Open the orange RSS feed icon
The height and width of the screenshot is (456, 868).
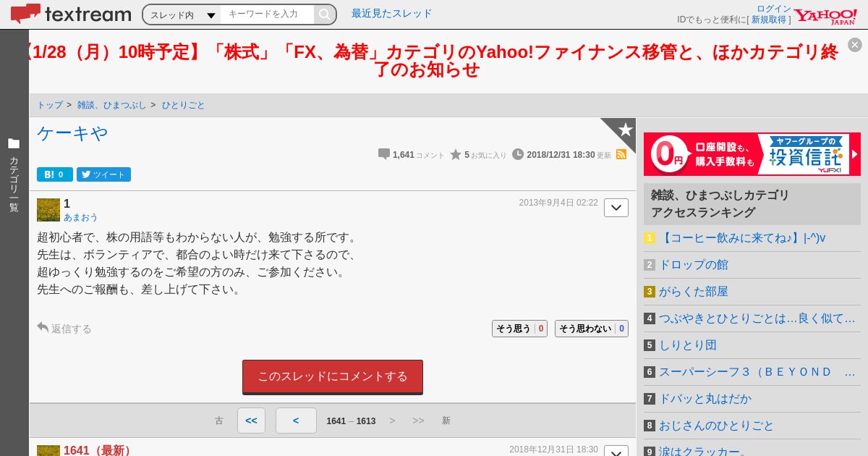click(621, 154)
